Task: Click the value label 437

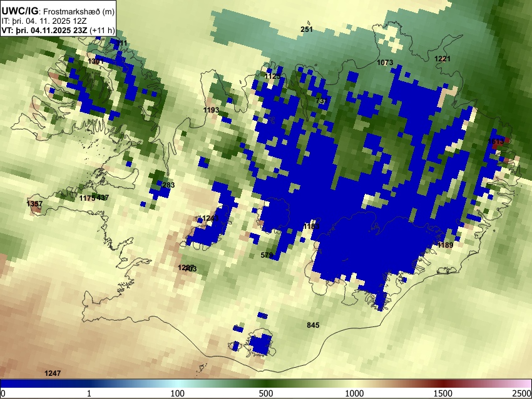Action: [103, 198]
